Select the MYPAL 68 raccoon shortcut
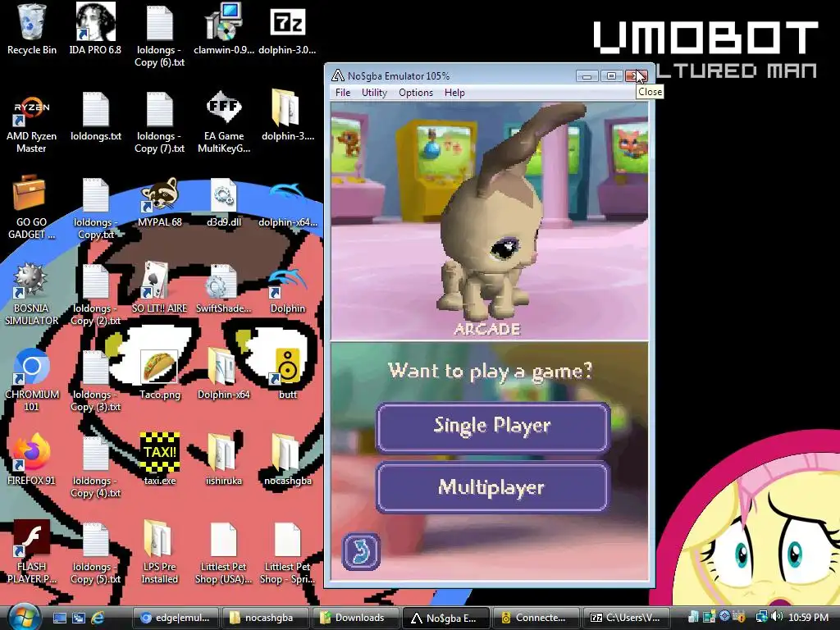The height and width of the screenshot is (630, 840). pos(160,203)
